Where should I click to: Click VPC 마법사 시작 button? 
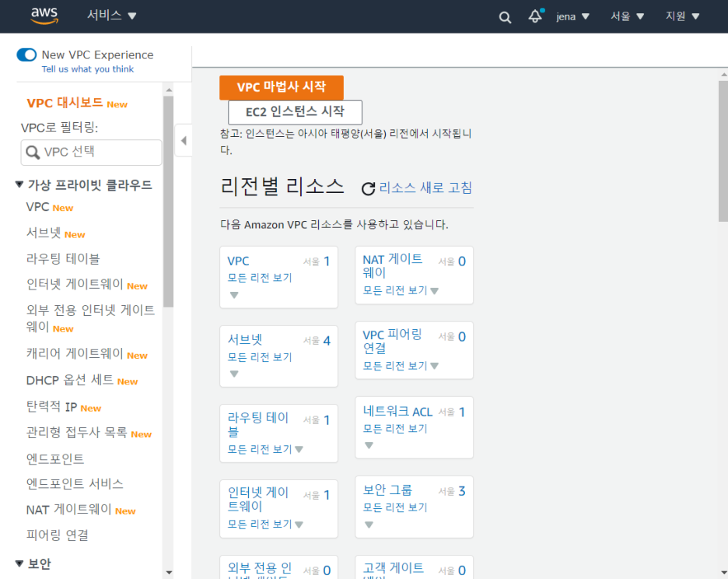(x=282, y=87)
